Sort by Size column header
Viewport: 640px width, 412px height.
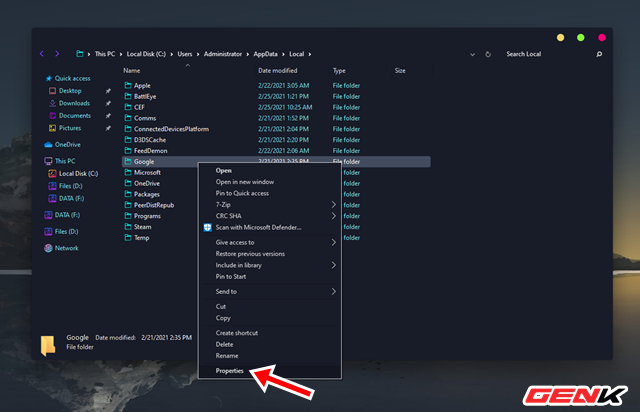400,71
